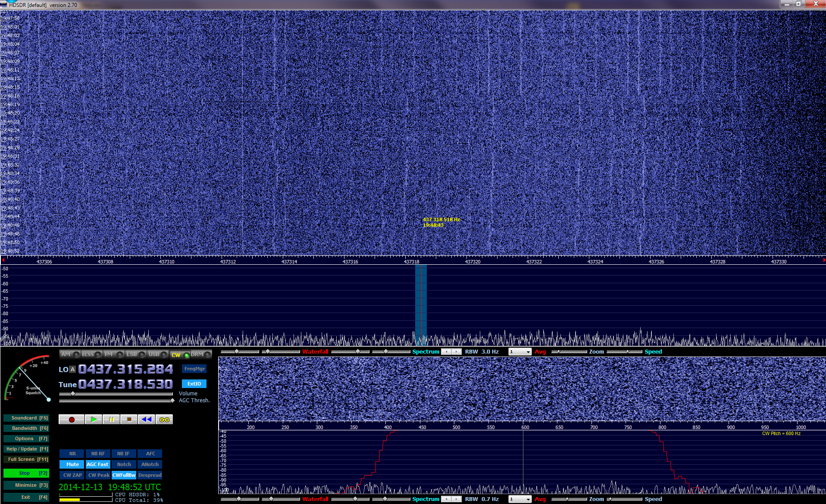Toggle the Mute button
The image size is (826, 504).
(x=72, y=464)
